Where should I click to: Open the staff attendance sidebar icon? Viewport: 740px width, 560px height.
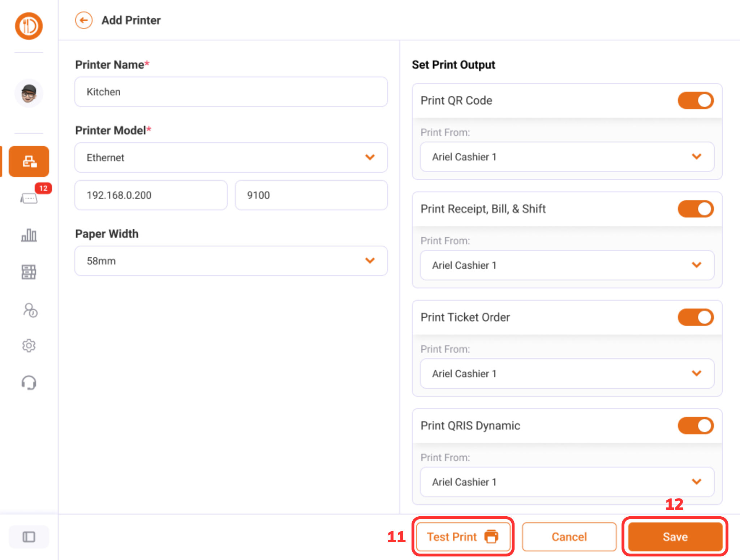click(x=30, y=310)
